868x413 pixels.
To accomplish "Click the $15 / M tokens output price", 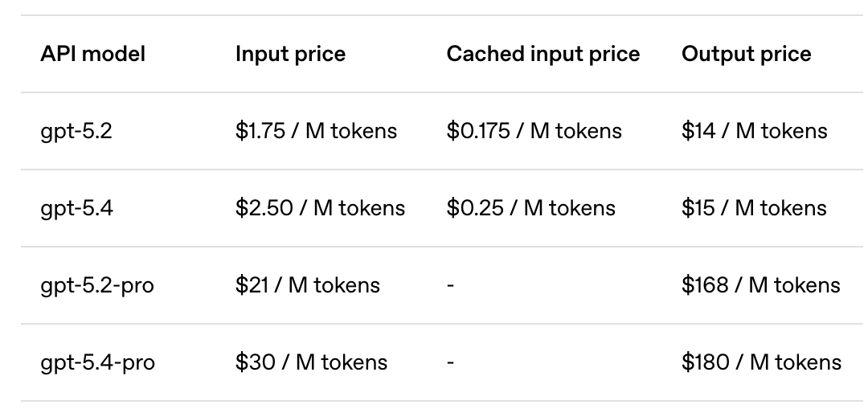I will pos(754,208).
